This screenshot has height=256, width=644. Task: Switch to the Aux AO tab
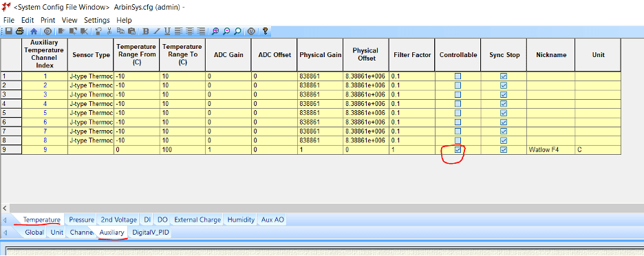pyautogui.click(x=272, y=220)
